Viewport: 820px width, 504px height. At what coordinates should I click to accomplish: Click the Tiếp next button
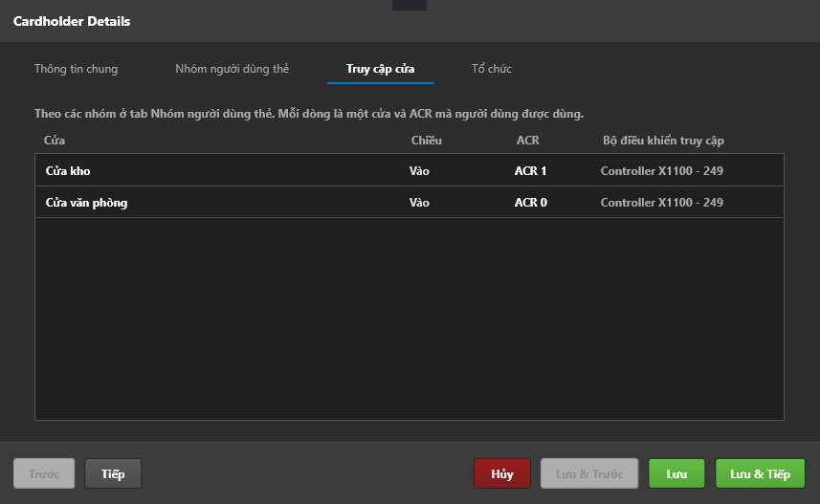113,473
